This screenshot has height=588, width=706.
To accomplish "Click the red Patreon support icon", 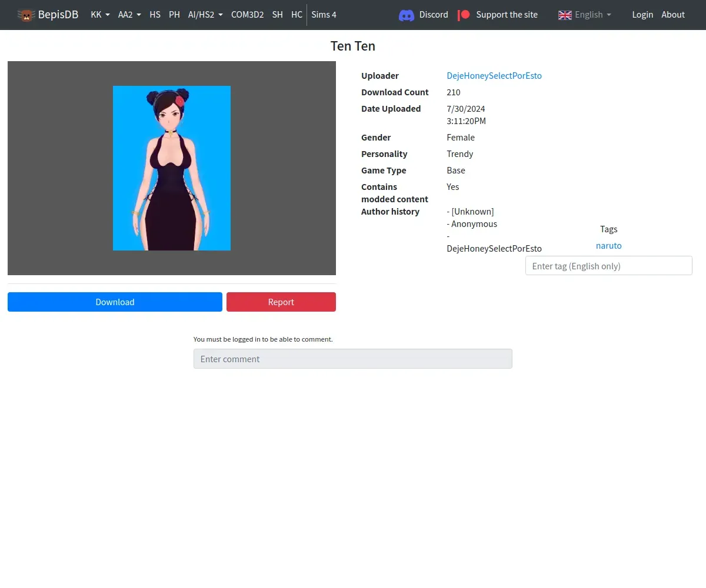I will click(464, 15).
